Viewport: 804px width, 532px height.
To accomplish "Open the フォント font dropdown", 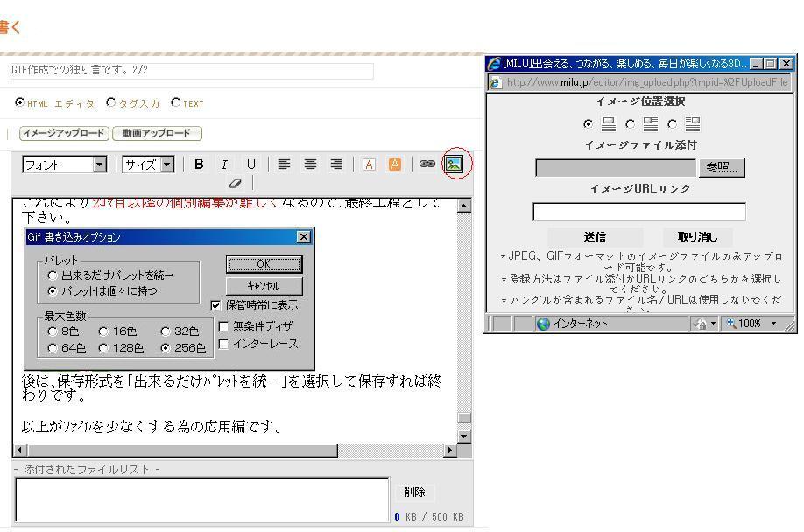I will [x=99, y=164].
